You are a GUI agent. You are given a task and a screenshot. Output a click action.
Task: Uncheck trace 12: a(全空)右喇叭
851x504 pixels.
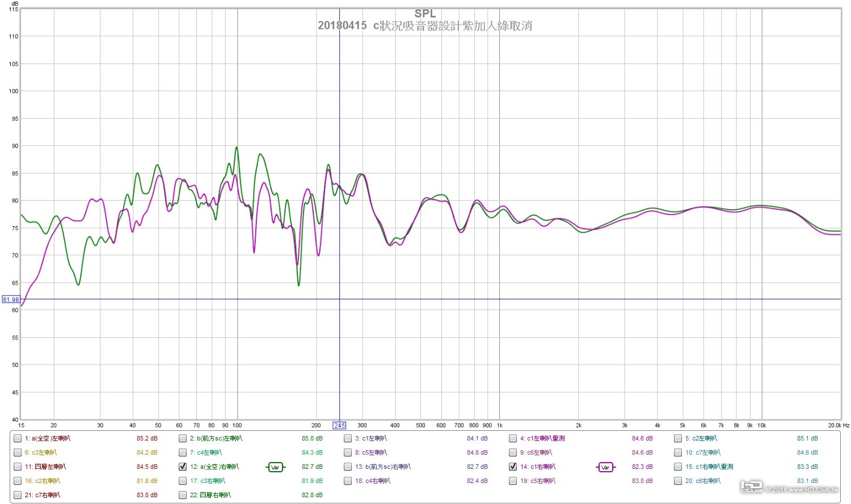[183, 467]
